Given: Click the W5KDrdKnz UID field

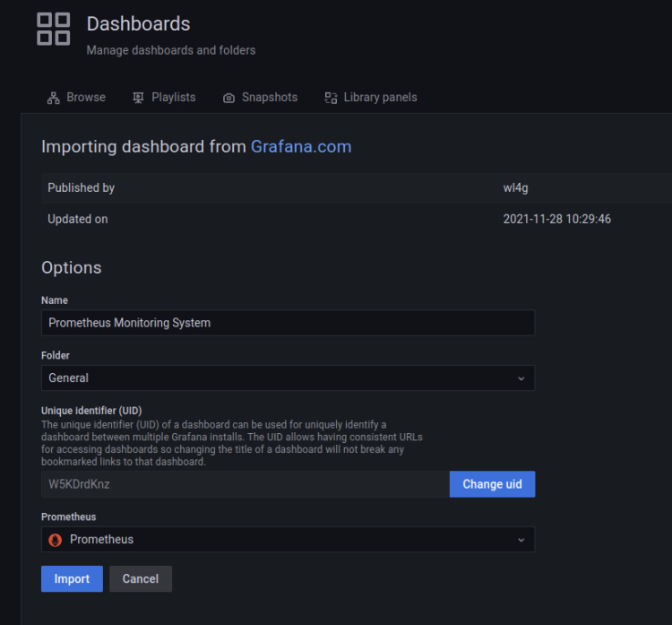Looking at the screenshot, I should 245,484.
